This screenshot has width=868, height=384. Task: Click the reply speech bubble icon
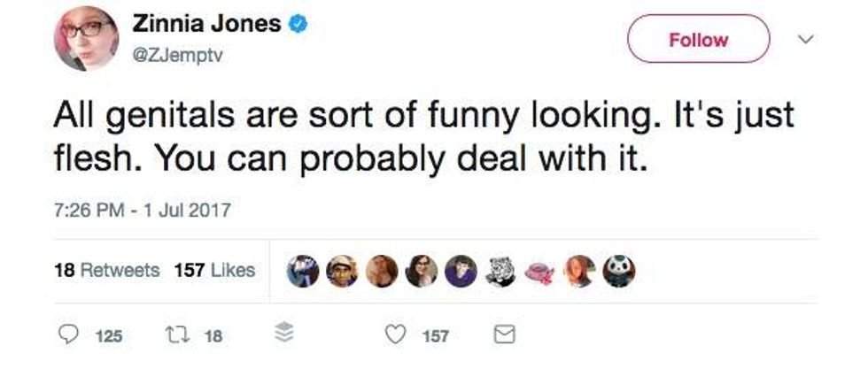[x=65, y=335]
